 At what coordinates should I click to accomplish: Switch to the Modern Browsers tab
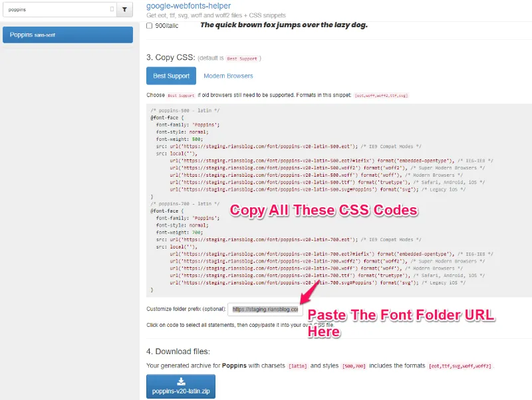[x=228, y=75]
